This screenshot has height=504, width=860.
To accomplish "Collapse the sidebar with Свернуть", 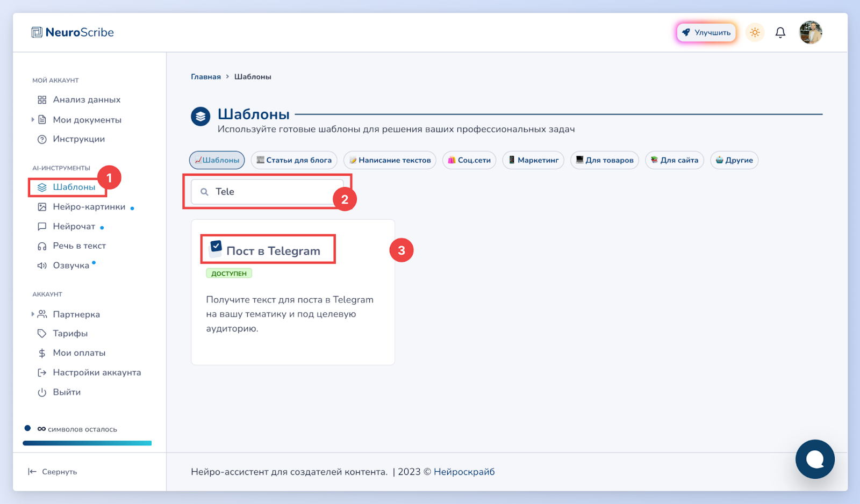I will (60, 472).
